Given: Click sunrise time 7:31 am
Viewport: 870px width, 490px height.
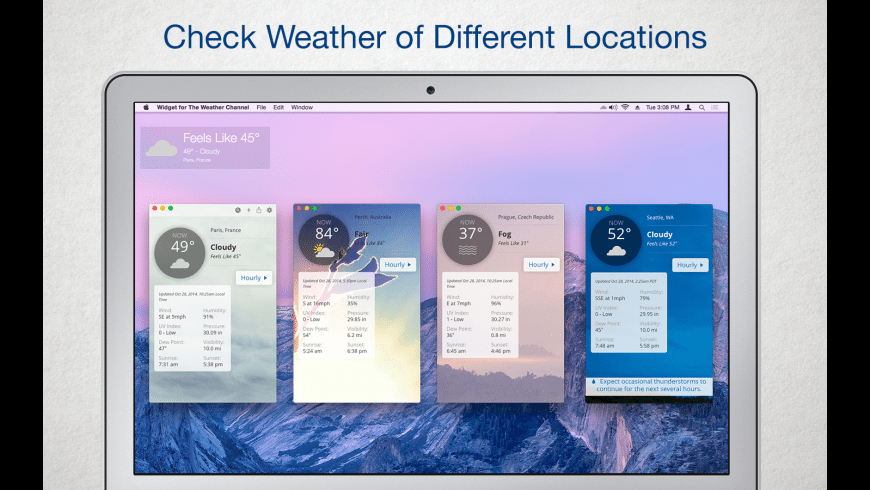Looking at the screenshot, I should [x=168, y=365].
